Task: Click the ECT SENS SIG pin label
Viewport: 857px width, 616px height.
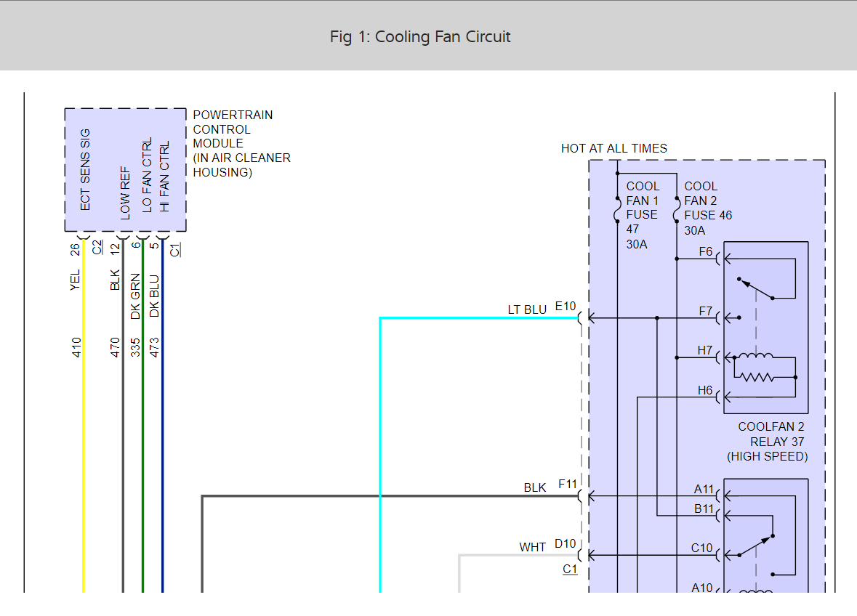Action: point(85,169)
